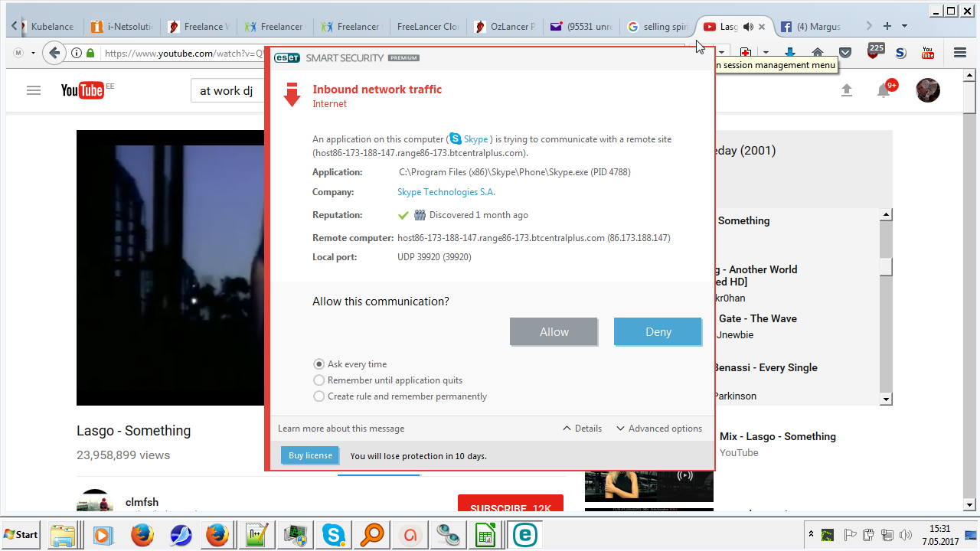Click the Skype Technologies S.A. link
The height and width of the screenshot is (551, 980).
pos(446,192)
